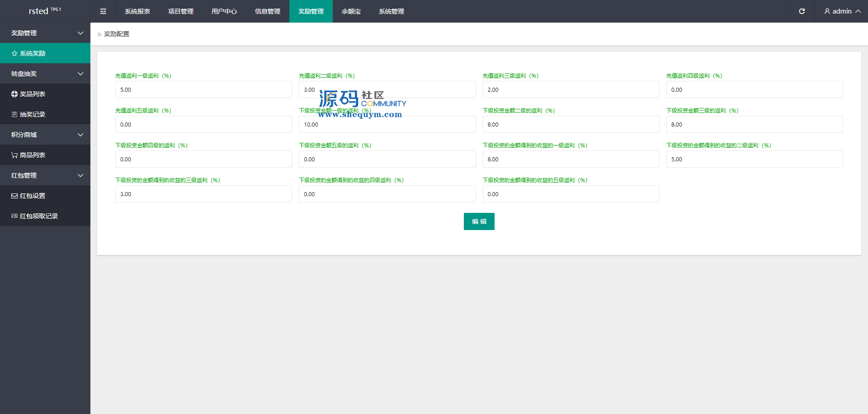Open the 信息管理 top menu
The height and width of the screenshot is (414, 868).
(x=268, y=11)
